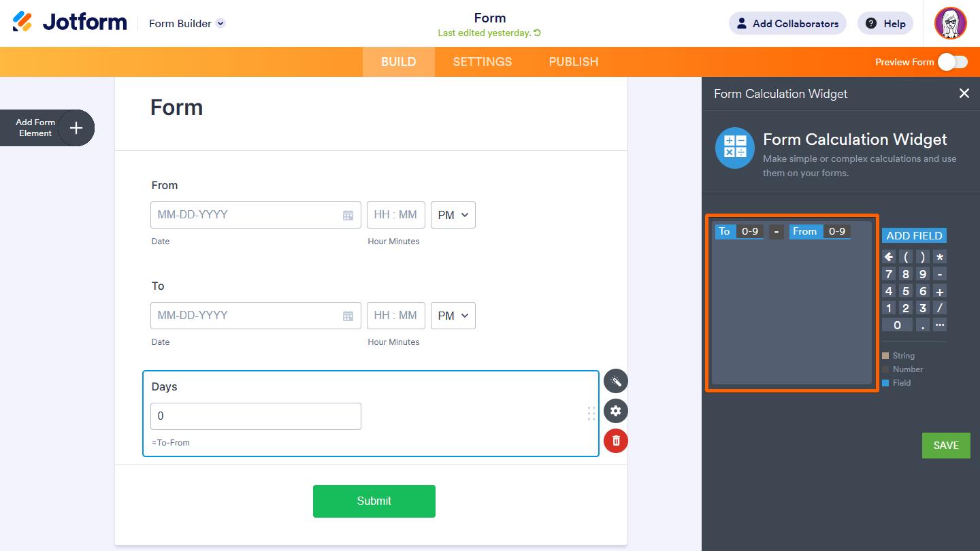This screenshot has width=980, height=551.
Task: Click the SAVE button in widget panel
Action: [x=946, y=446]
